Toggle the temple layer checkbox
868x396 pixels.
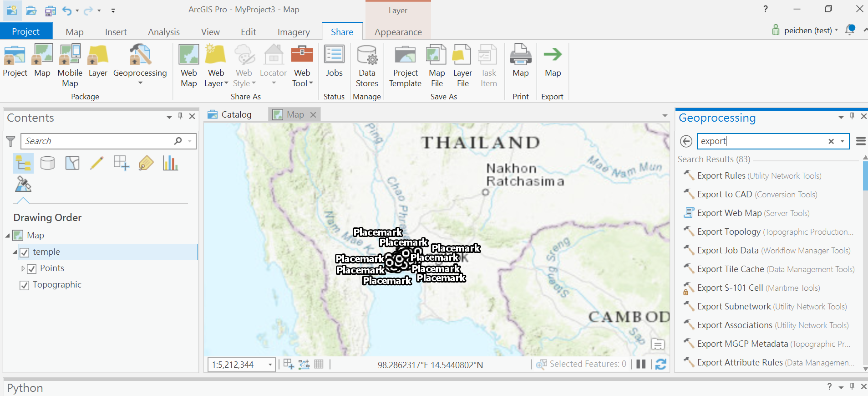[25, 252]
